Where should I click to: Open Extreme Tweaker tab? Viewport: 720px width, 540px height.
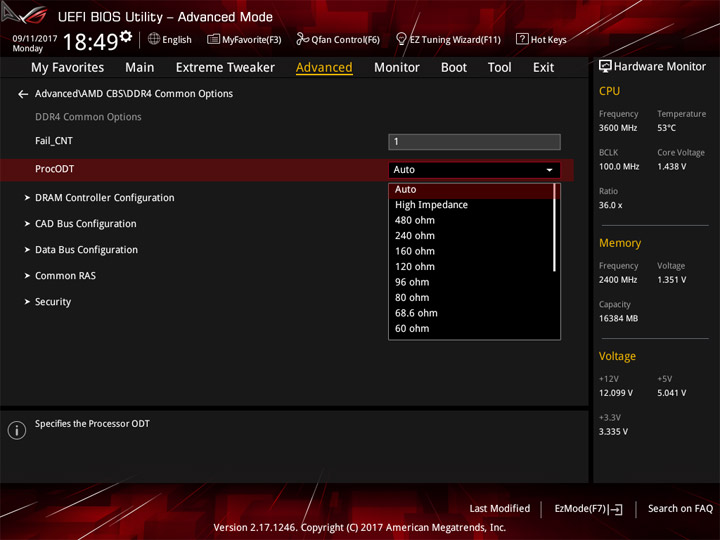point(225,68)
